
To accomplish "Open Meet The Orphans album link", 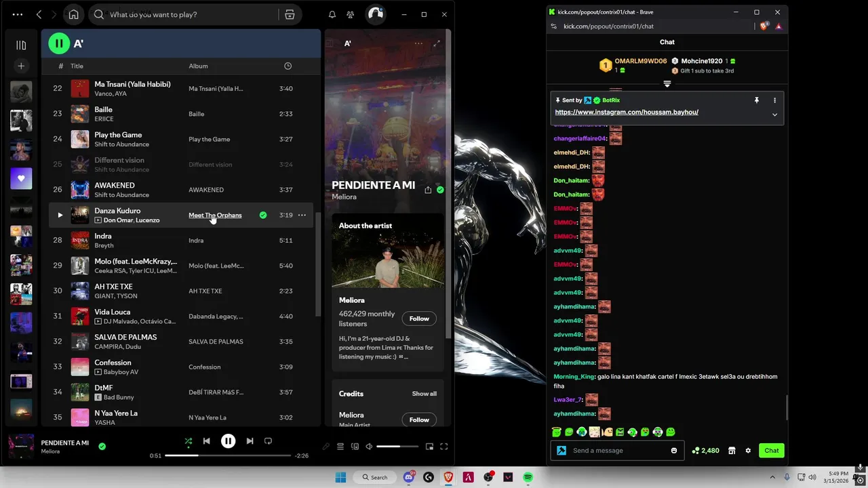I will pos(215,216).
